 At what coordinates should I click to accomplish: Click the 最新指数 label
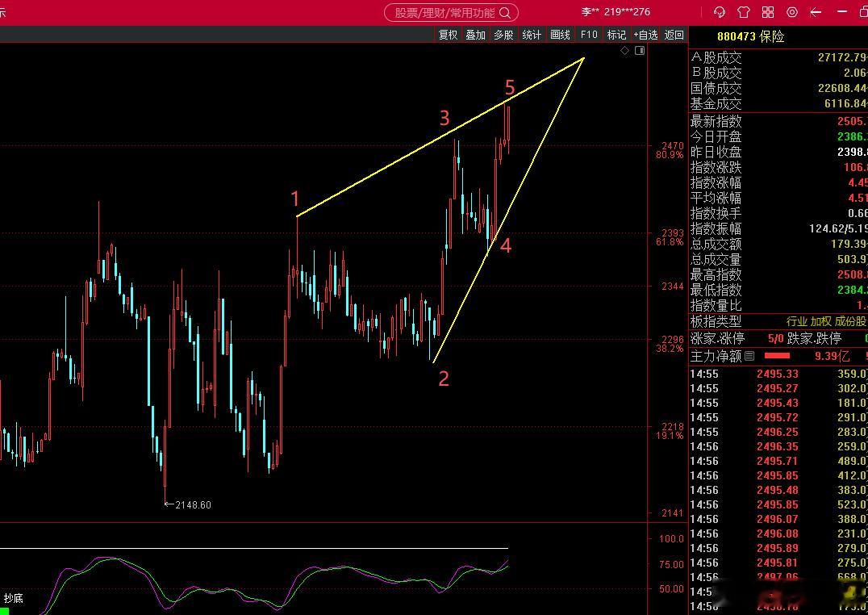(716, 121)
